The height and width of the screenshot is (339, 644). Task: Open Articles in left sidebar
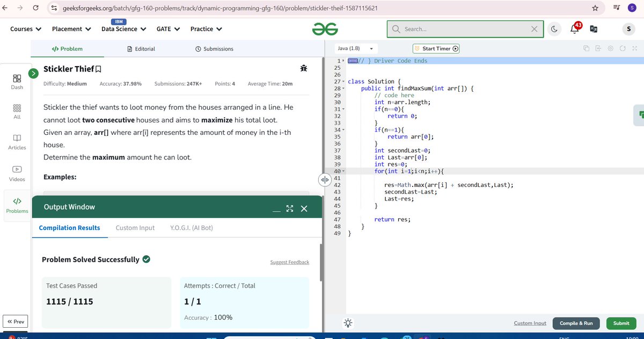pyautogui.click(x=17, y=142)
